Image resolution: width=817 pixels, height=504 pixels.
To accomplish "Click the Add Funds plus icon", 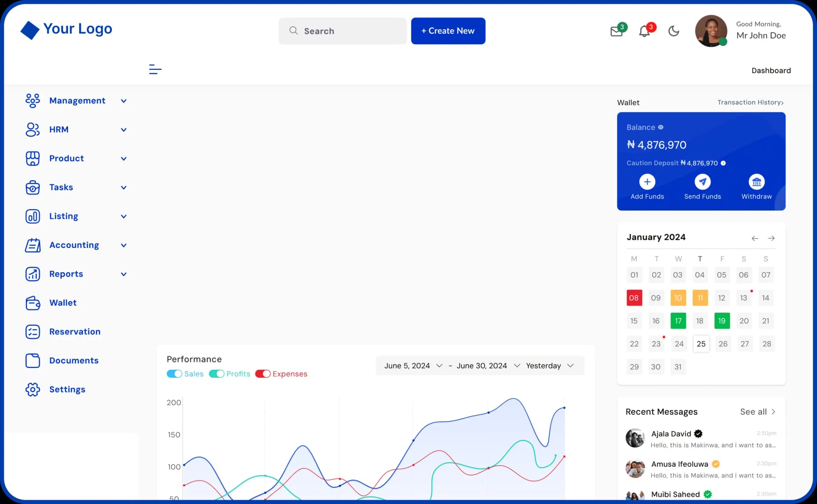I will (x=647, y=182).
